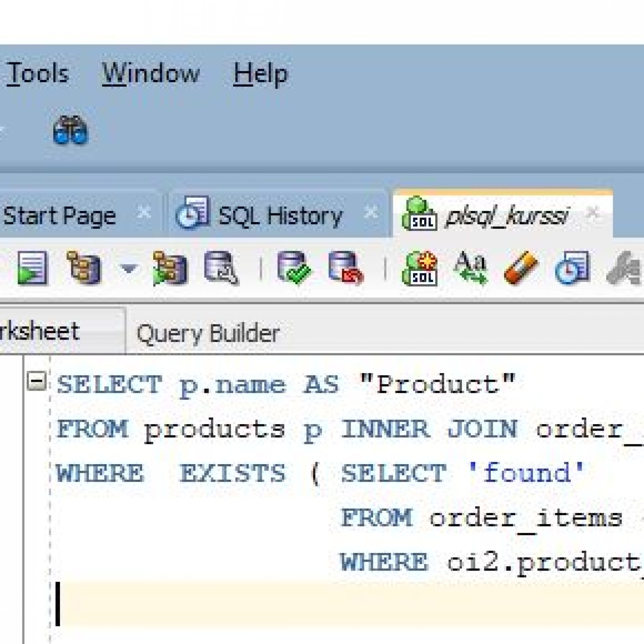Click the order_items table name in subquery
This screenshot has width=644, height=644.
pos(526,519)
